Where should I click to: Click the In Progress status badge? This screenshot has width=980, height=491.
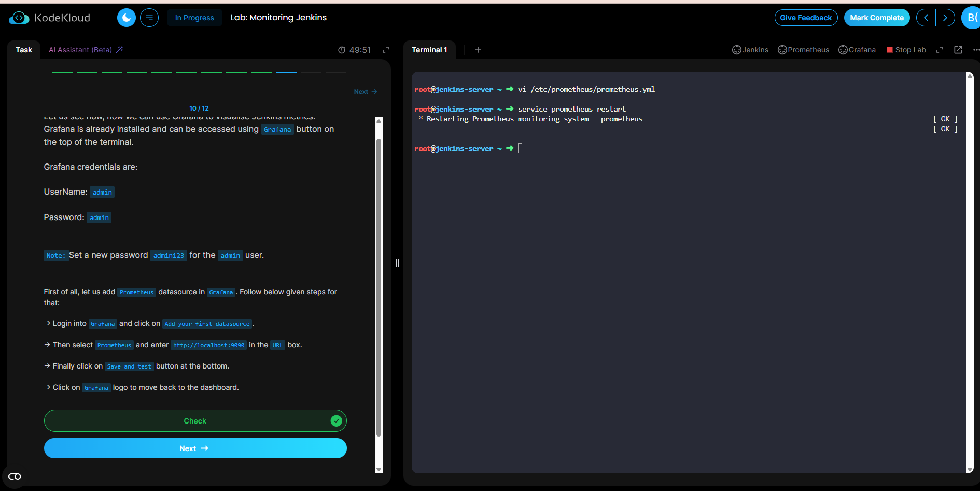pos(194,18)
